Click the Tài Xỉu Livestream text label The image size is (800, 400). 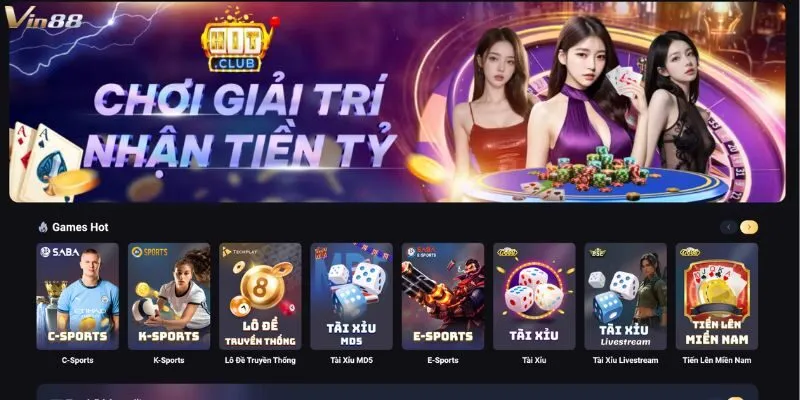coord(626,360)
